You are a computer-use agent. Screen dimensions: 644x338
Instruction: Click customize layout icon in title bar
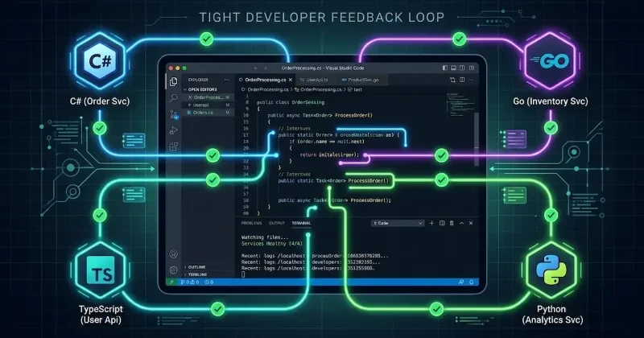click(472, 68)
